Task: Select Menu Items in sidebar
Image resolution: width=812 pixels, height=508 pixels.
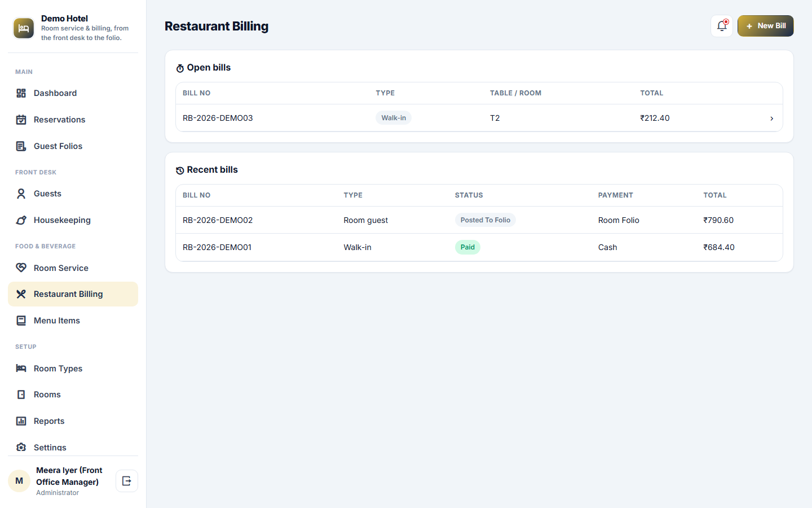Action: [73, 321]
